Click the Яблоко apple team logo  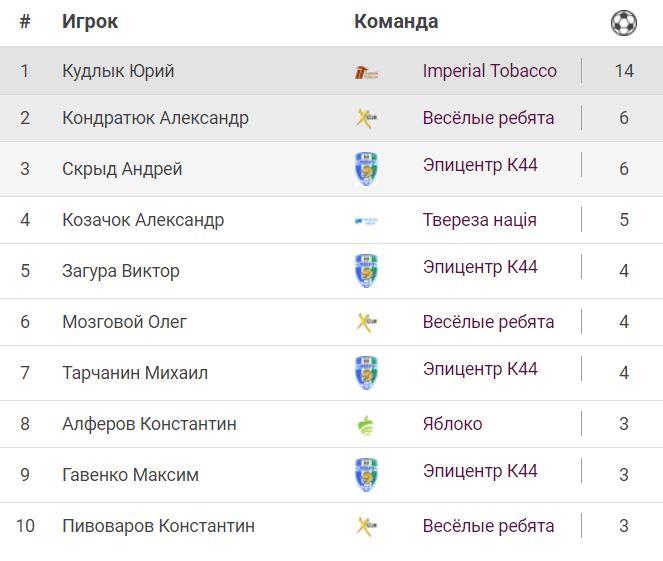coord(366,424)
